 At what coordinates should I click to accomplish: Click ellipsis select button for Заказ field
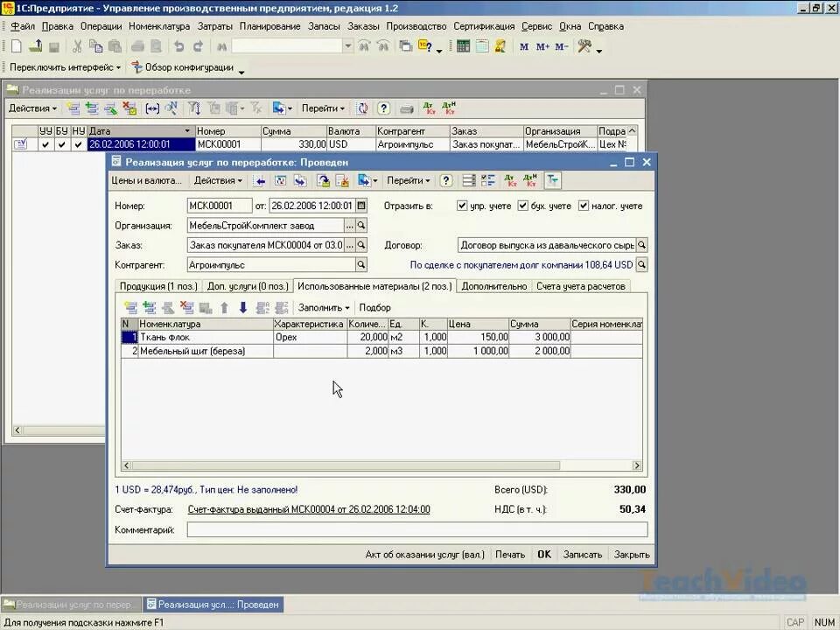pos(350,245)
